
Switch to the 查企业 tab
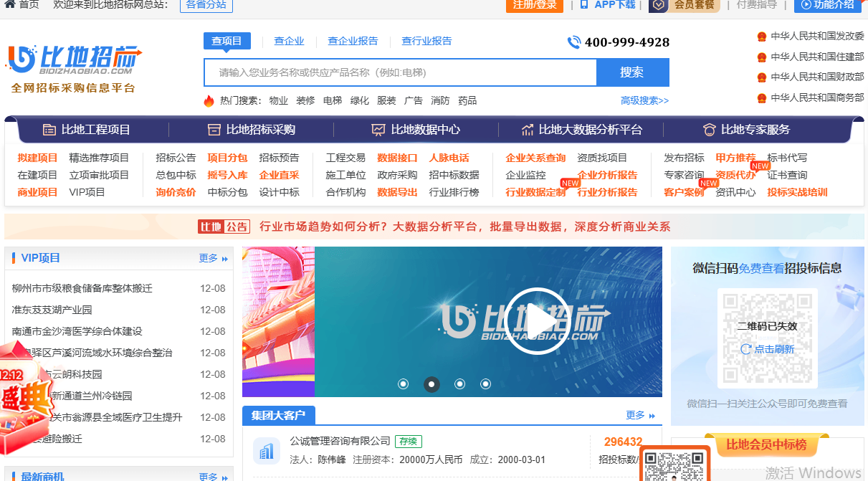289,41
